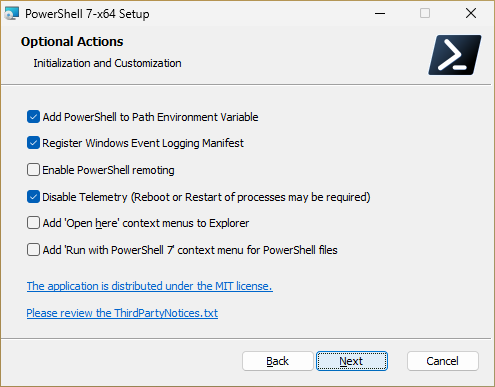Uncheck Add PowerShell to Path Environment Variable
Image resolution: width=495 pixels, height=387 pixels.
[33, 117]
